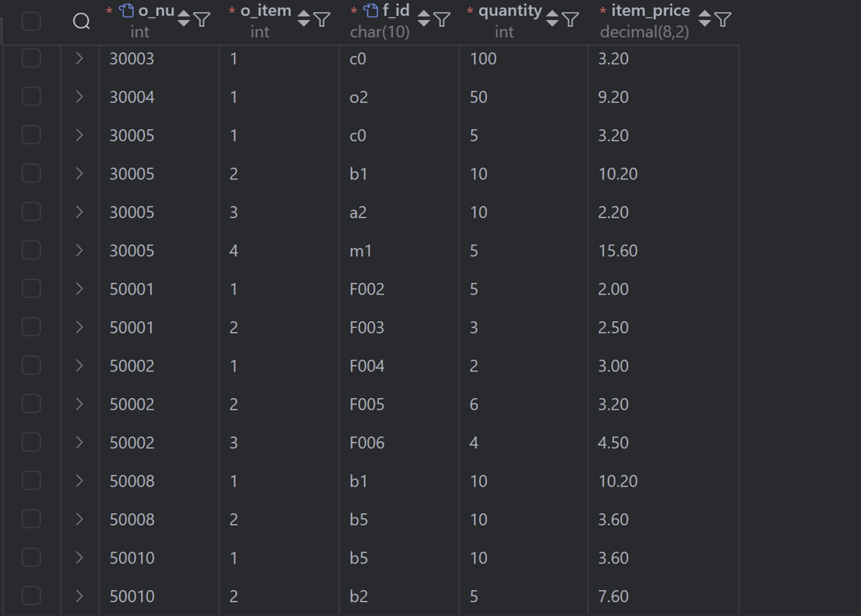Select the item_price cell showing 9.20
Screen dimensions: 861x616
pos(663,97)
